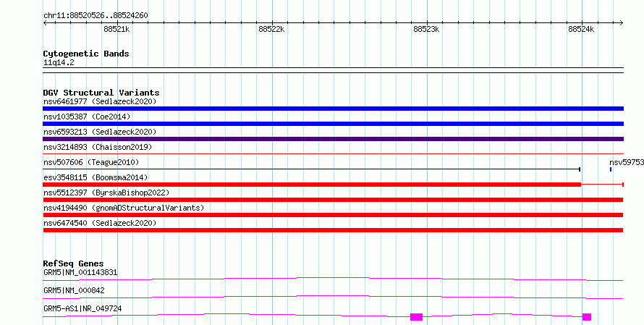Viewport: 644px width, 325px height.
Task: Click the thin red tail of esv3548115
Action: tap(603, 185)
